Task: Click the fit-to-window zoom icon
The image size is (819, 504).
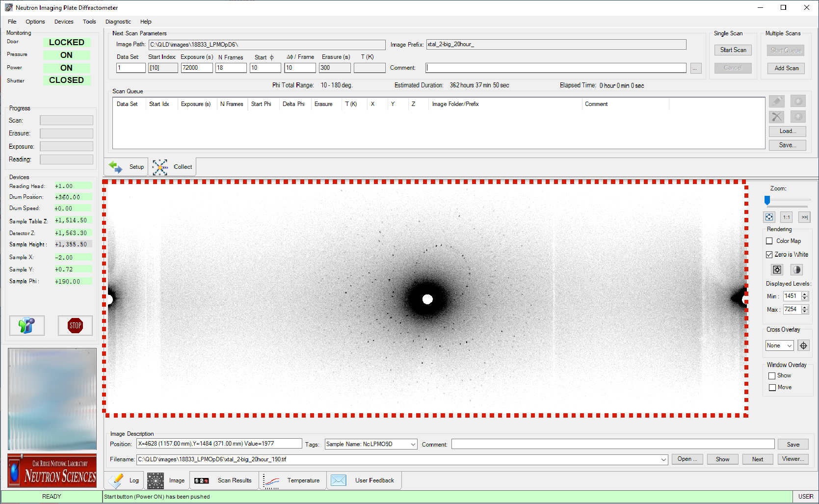Action: coord(769,217)
